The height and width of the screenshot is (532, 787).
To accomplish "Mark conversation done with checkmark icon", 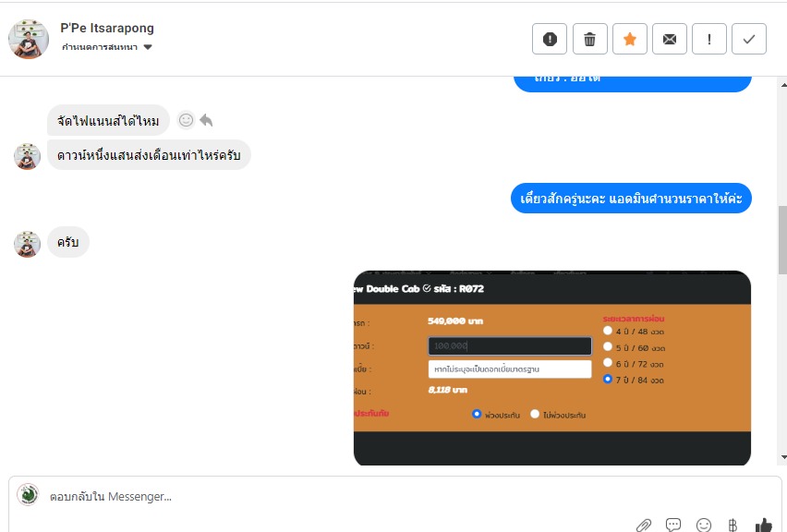I will 749,39.
